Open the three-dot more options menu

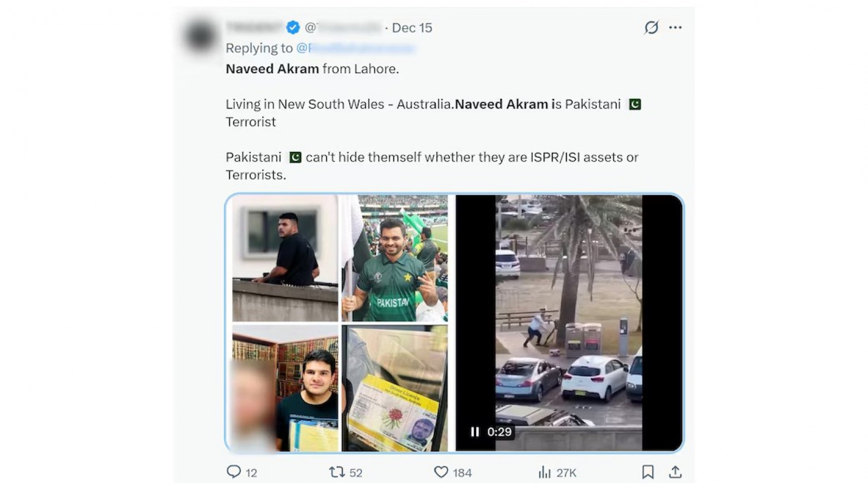click(x=675, y=27)
